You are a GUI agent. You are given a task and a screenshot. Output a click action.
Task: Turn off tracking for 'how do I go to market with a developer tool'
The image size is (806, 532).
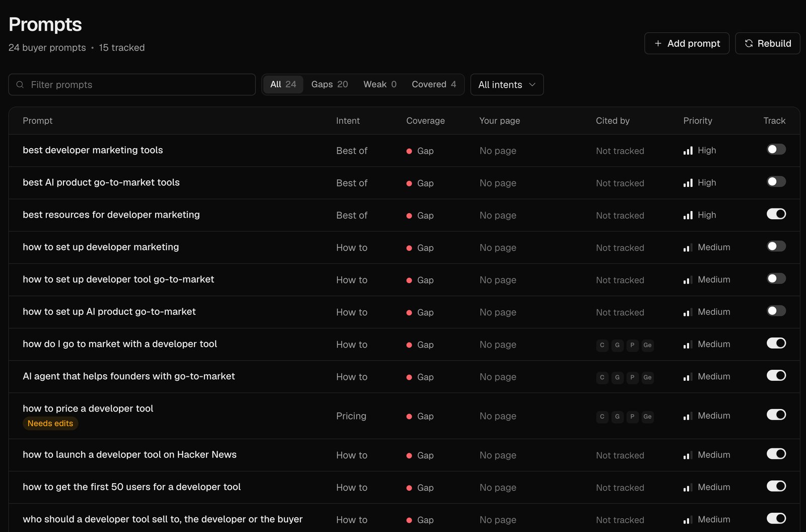[776, 343]
